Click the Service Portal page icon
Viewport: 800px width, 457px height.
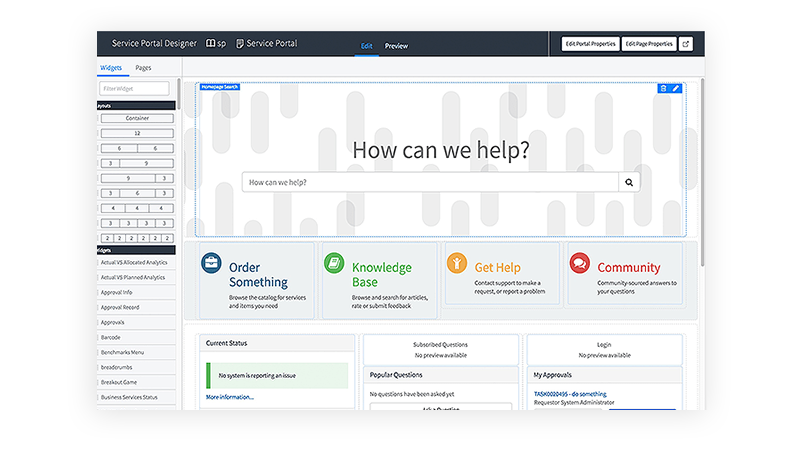240,43
